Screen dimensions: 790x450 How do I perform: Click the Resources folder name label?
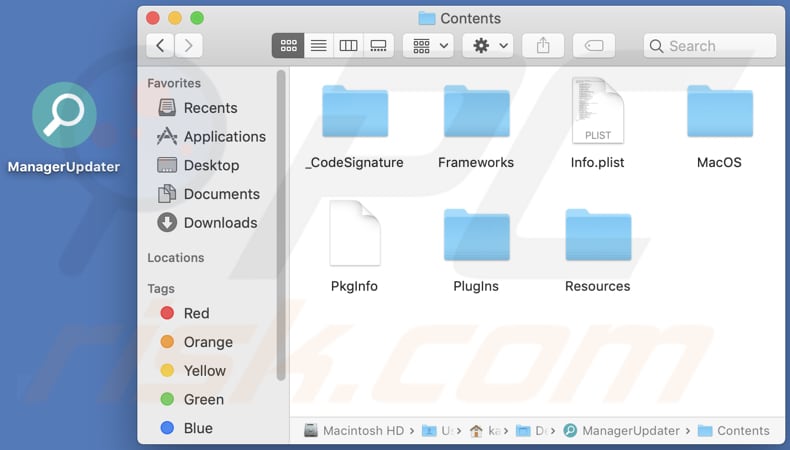coord(598,286)
